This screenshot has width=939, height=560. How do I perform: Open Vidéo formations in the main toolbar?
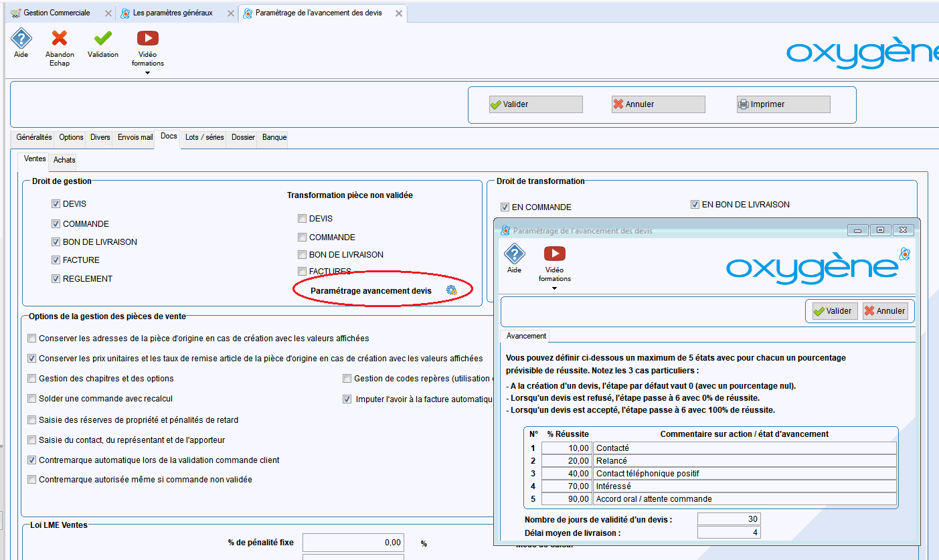coord(147,39)
